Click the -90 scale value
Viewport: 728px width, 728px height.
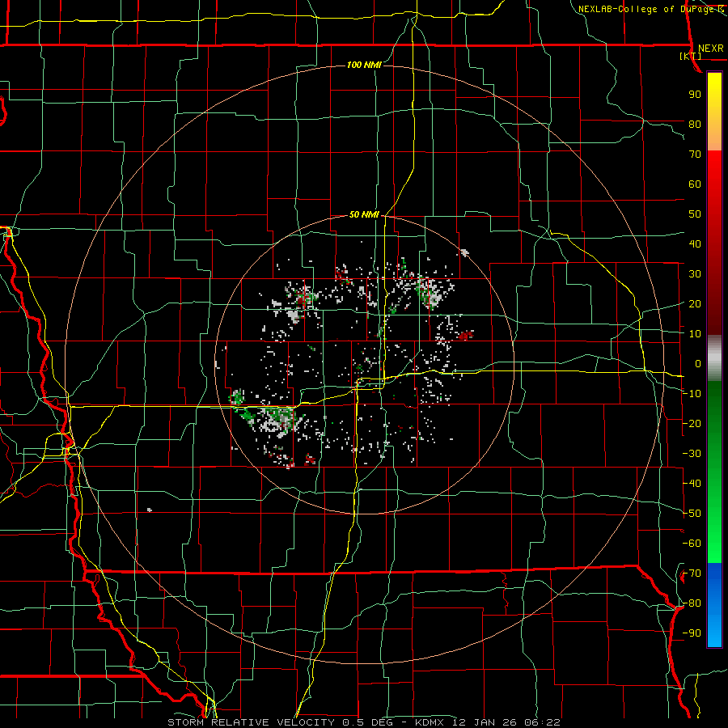(692, 633)
